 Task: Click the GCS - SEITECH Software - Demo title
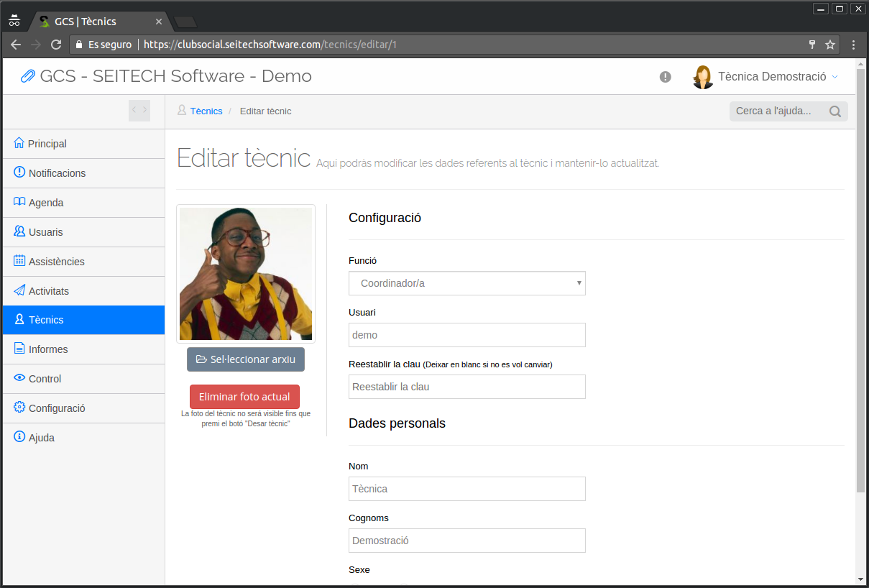coord(175,76)
